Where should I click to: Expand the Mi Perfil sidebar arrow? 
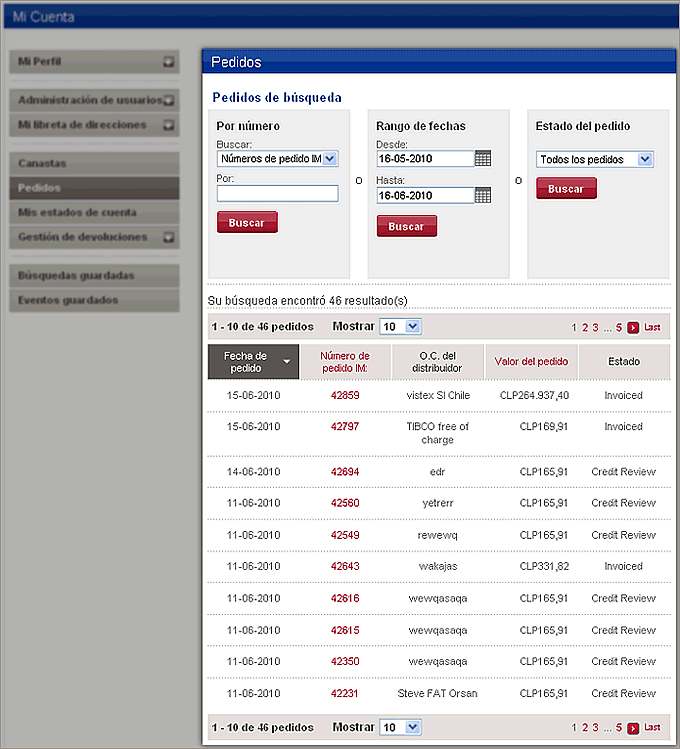(169, 62)
